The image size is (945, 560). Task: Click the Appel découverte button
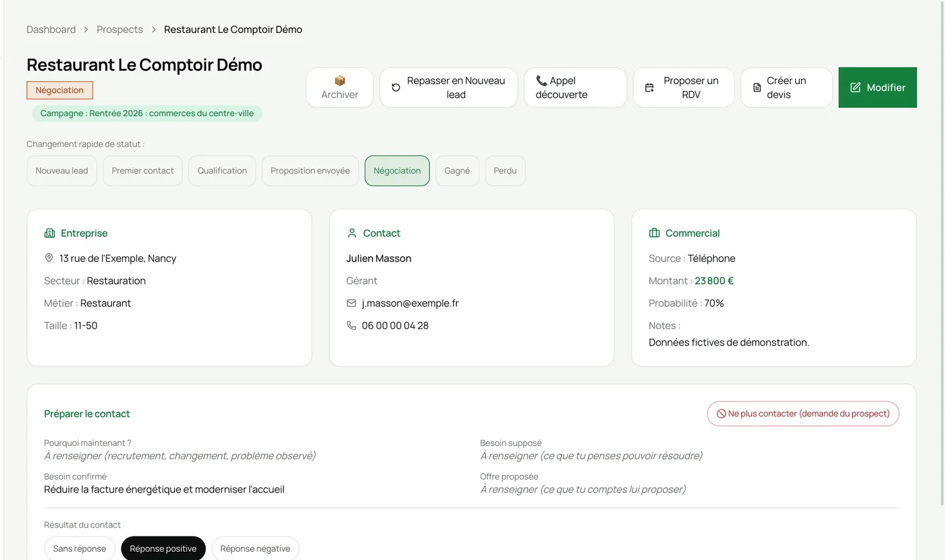(575, 88)
